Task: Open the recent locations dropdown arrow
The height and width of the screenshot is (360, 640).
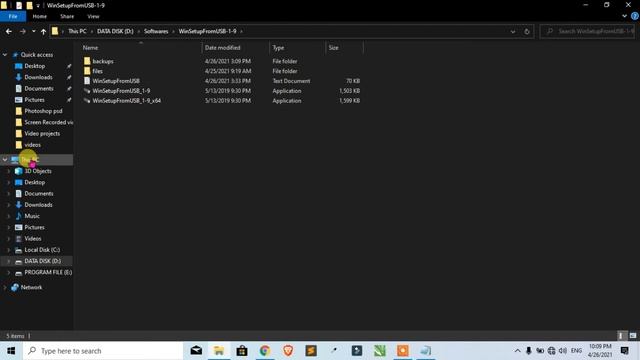Action: (33, 31)
